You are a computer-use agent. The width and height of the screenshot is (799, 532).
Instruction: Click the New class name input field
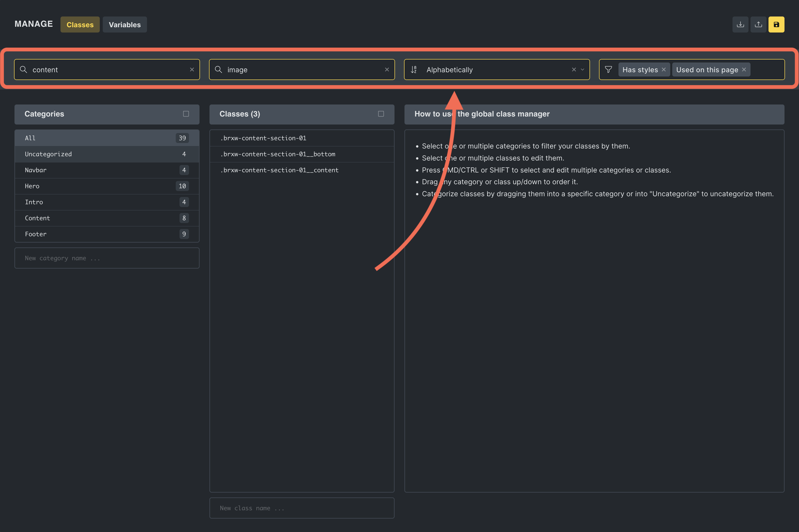301,508
